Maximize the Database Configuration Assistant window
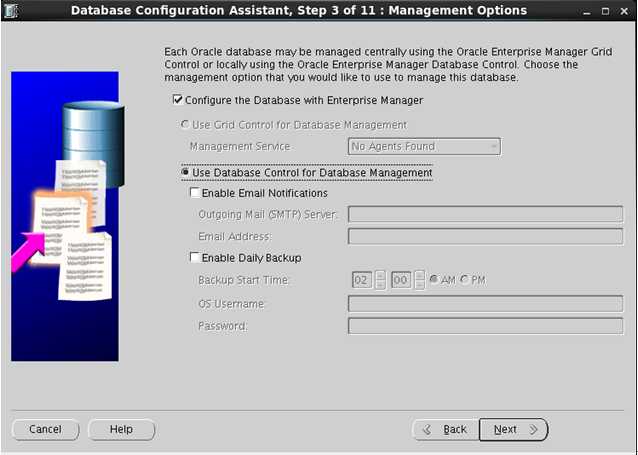Image resolution: width=638 pixels, height=455 pixels. click(605, 11)
